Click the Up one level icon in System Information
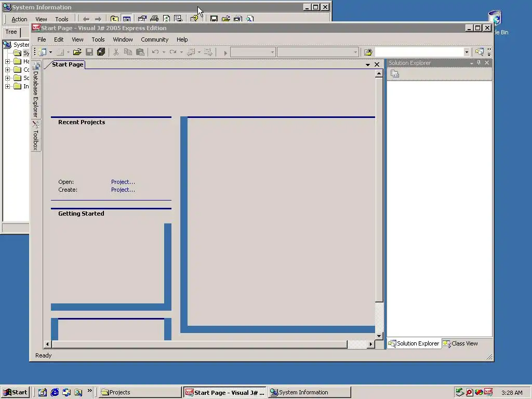The width and height of the screenshot is (532, 399). [x=114, y=19]
